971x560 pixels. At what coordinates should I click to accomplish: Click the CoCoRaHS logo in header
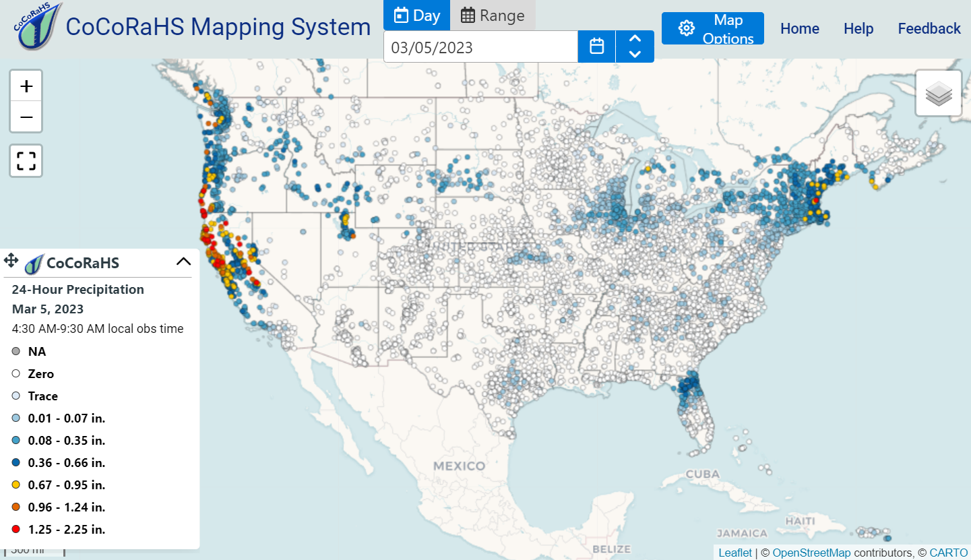click(x=38, y=27)
